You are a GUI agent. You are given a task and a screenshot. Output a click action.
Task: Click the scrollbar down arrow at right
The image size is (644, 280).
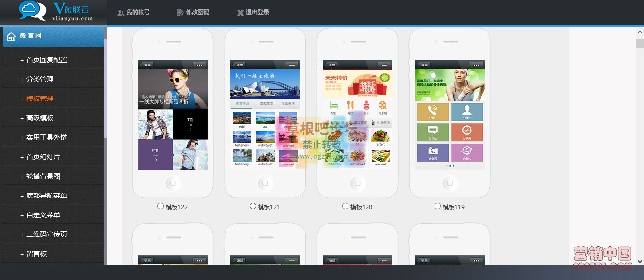point(640,262)
